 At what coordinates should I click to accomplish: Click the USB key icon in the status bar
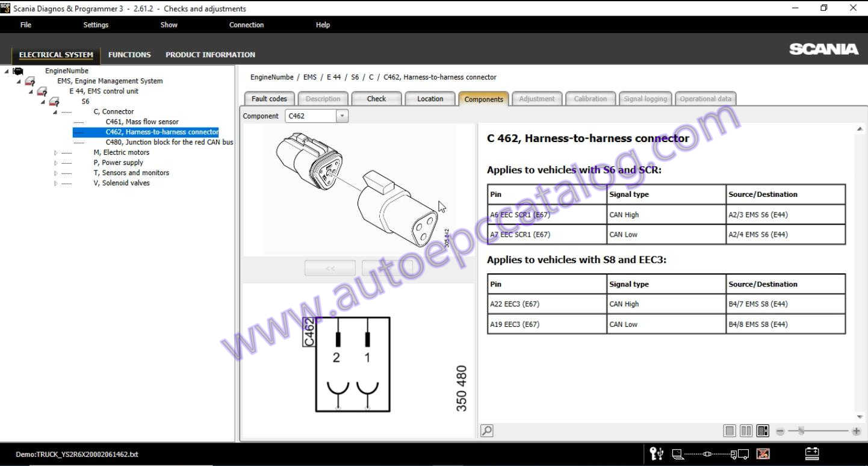(x=656, y=454)
